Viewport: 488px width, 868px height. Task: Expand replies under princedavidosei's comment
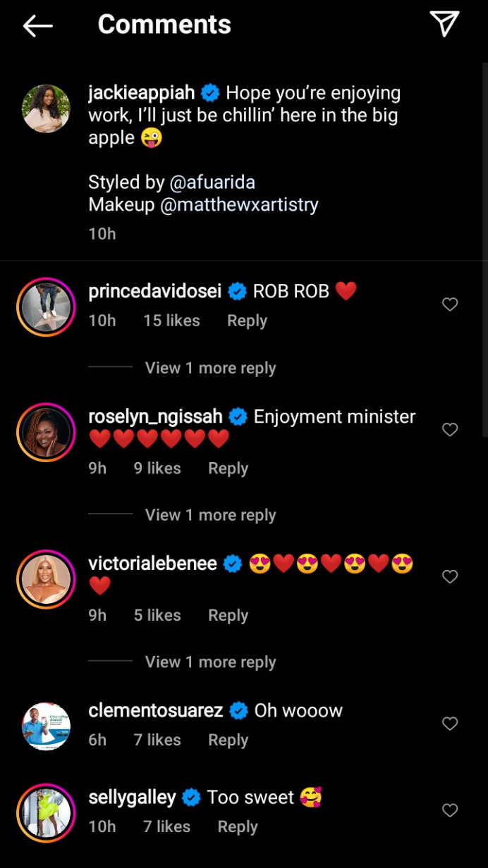(x=210, y=368)
